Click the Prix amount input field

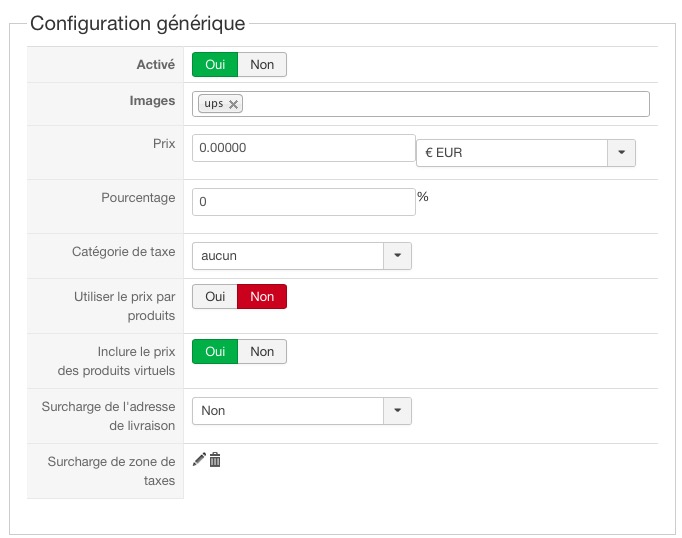(303, 148)
